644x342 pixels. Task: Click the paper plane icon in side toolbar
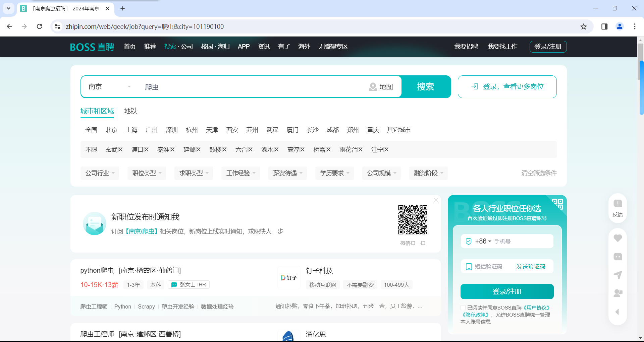[618, 275]
